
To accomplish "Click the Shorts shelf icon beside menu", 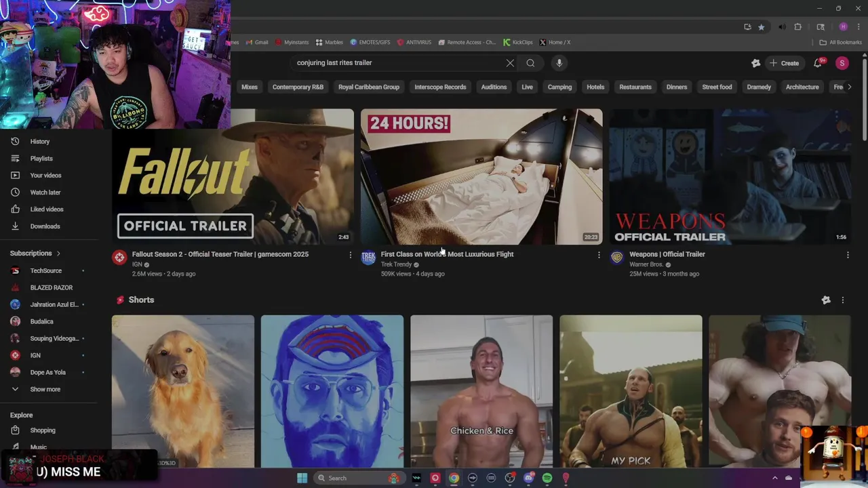I will point(826,300).
